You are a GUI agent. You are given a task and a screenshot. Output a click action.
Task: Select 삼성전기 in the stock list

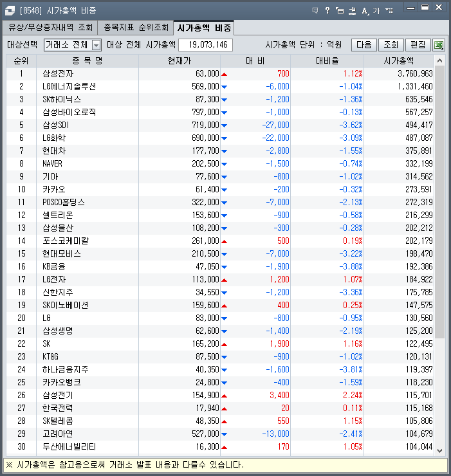click(58, 395)
